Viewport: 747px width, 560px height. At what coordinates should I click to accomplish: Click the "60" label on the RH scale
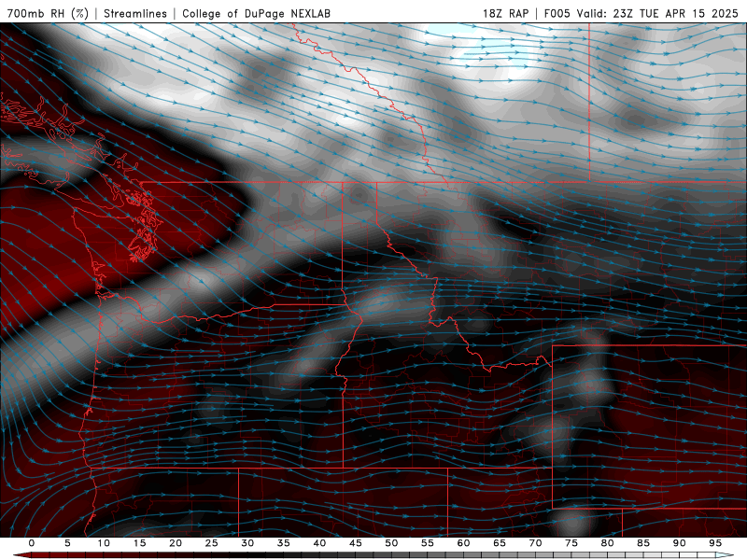[x=463, y=543]
